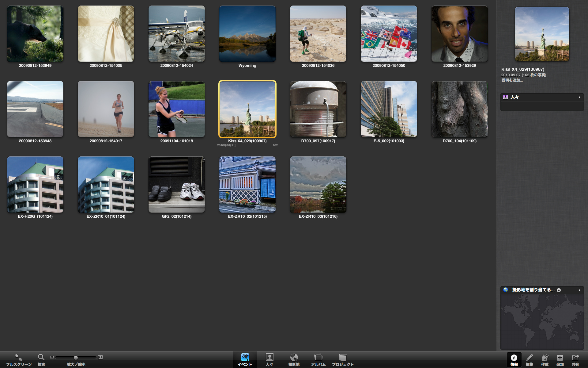Click the Add (追加) plus icon
Image resolution: width=588 pixels, height=368 pixels.
[x=560, y=358]
